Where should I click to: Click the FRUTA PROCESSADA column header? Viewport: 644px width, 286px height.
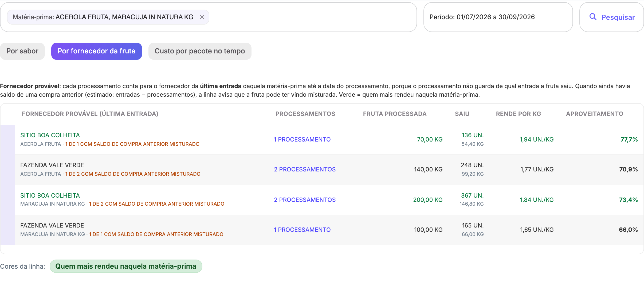pos(395,114)
